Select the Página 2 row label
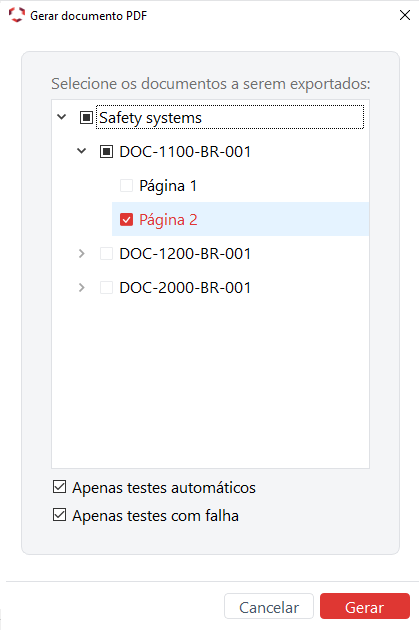 (168, 220)
